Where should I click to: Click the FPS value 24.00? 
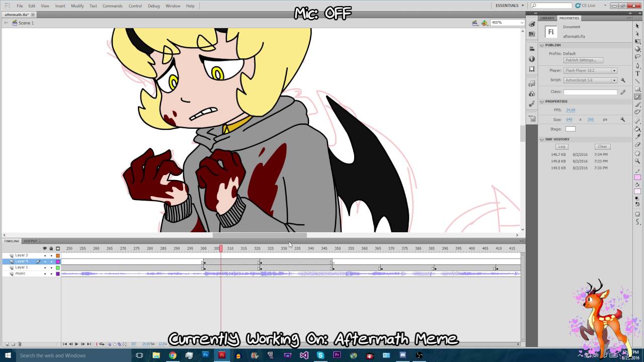pos(571,110)
